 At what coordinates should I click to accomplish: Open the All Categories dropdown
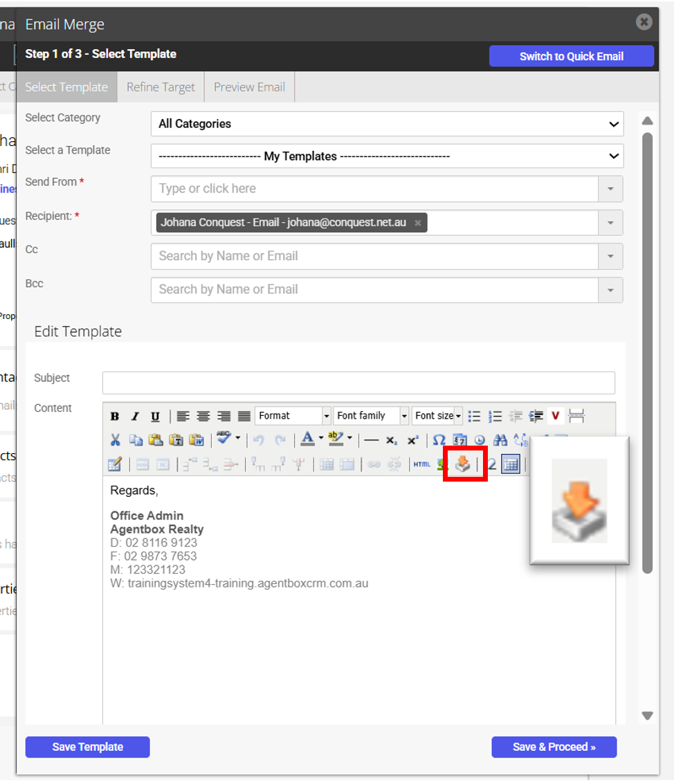(387, 124)
